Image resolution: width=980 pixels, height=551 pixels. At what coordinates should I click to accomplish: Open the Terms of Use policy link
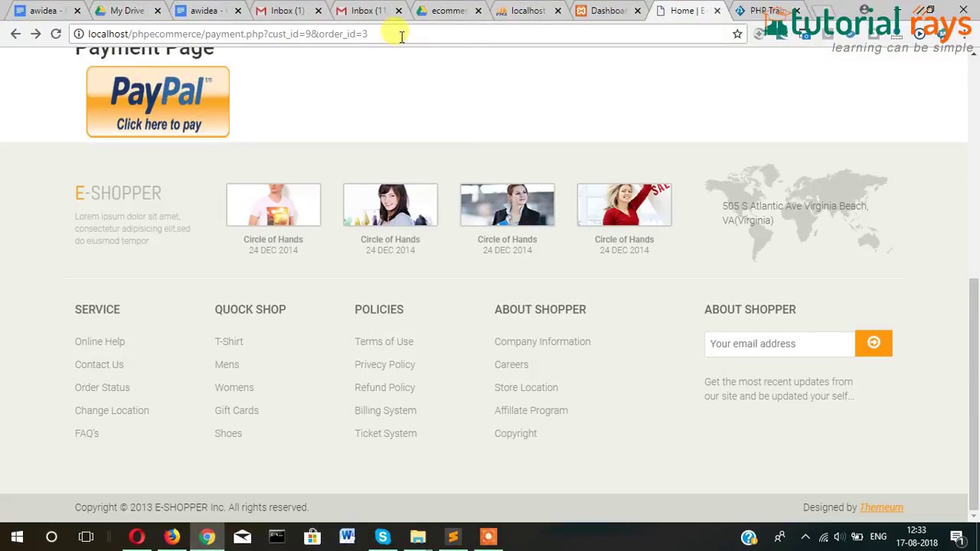tap(384, 341)
